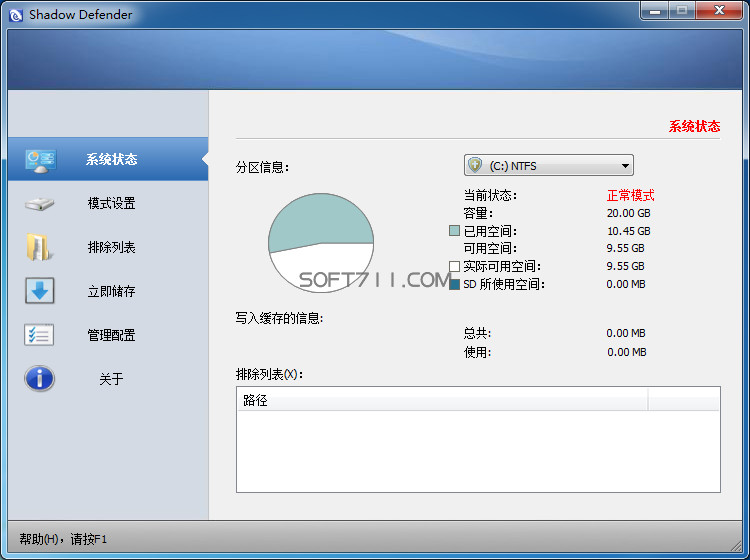Click the shield icon in partition dropdown
750x560 pixels.
(x=475, y=165)
